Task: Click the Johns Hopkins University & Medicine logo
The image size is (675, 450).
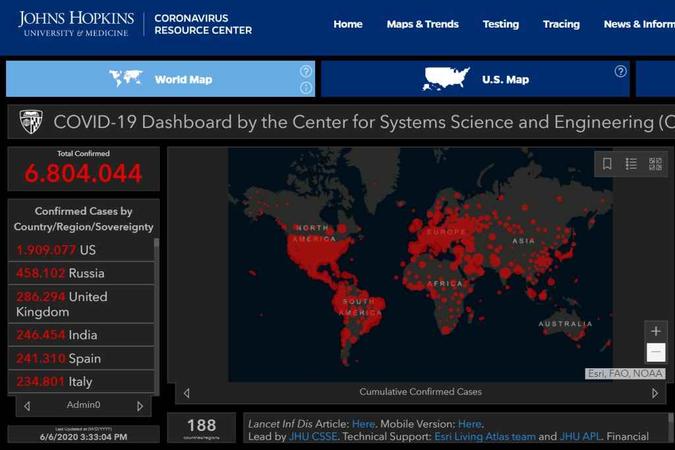Action: [76, 24]
